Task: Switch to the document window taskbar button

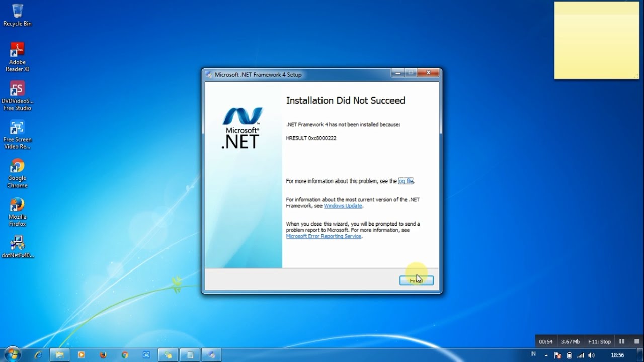Action: pos(190,355)
